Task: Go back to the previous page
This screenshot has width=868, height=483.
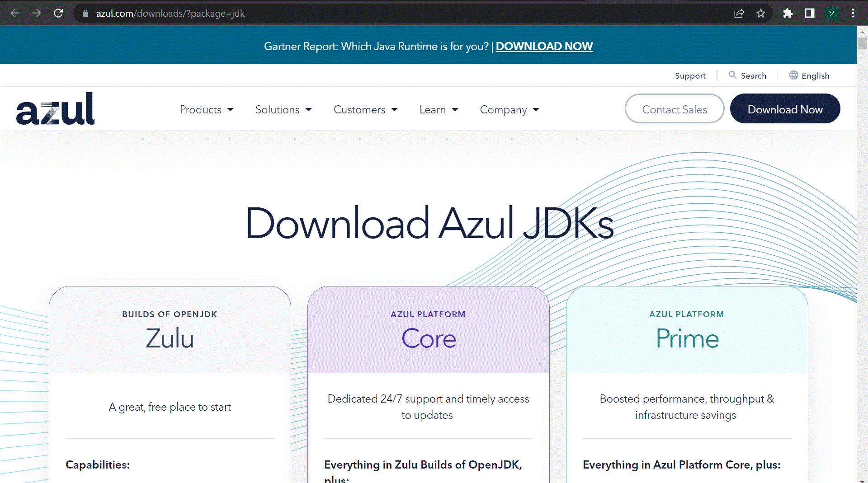Action: (15, 13)
